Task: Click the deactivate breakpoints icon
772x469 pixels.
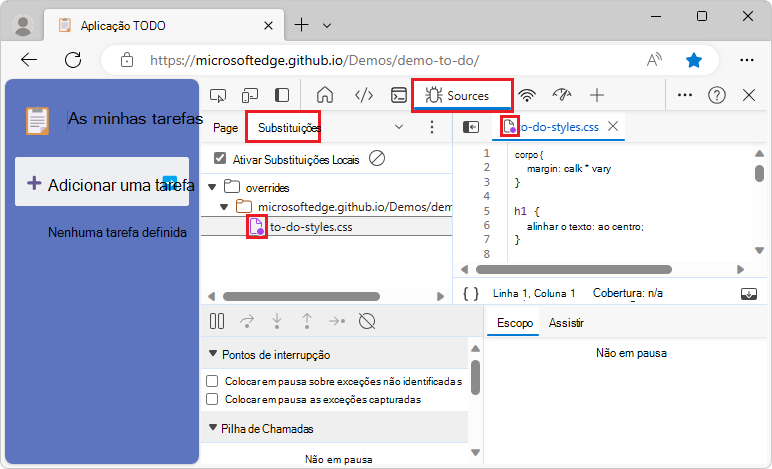Action: 367,321
